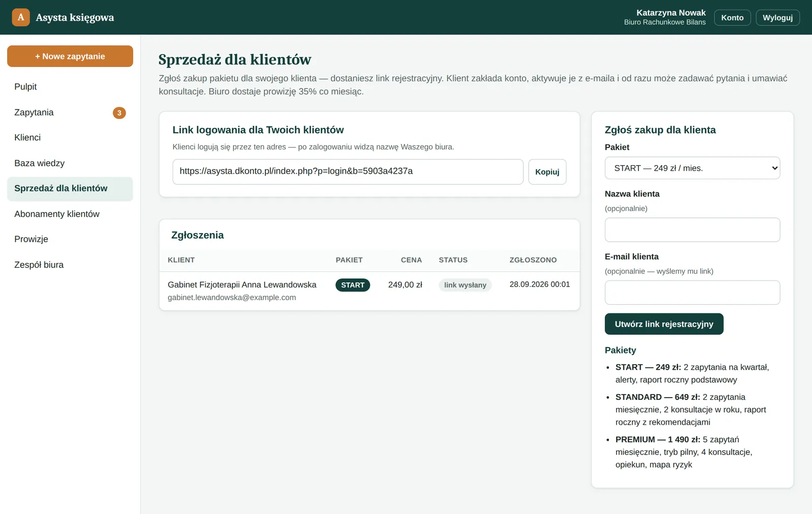Click gabinet.lewandowska@example.com email text
Screen dimensions: 812x514
click(231, 298)
